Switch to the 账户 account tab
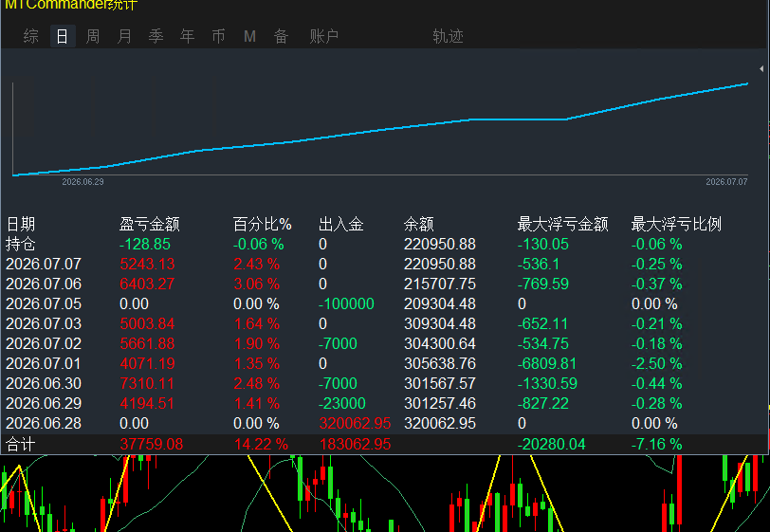770x532 pixels. pos(324,36)
